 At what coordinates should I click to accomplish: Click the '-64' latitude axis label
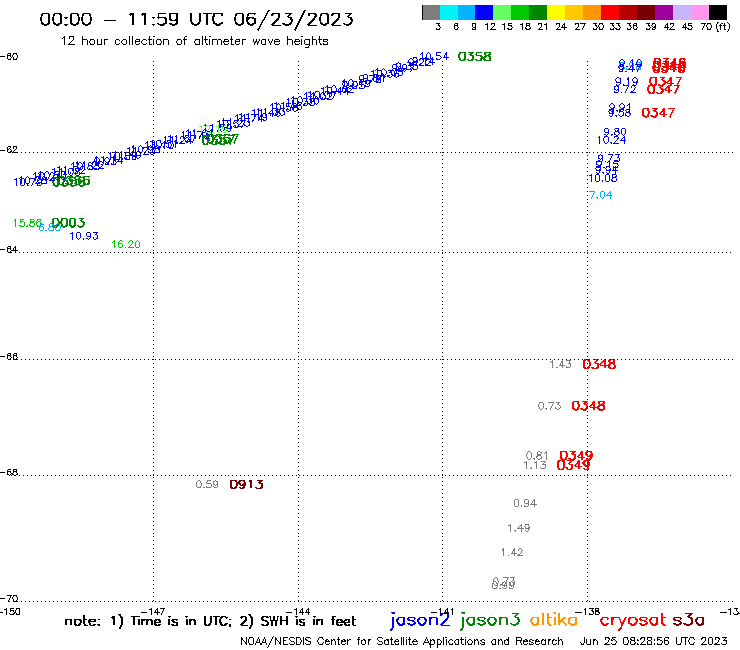[x=9, y=249]
